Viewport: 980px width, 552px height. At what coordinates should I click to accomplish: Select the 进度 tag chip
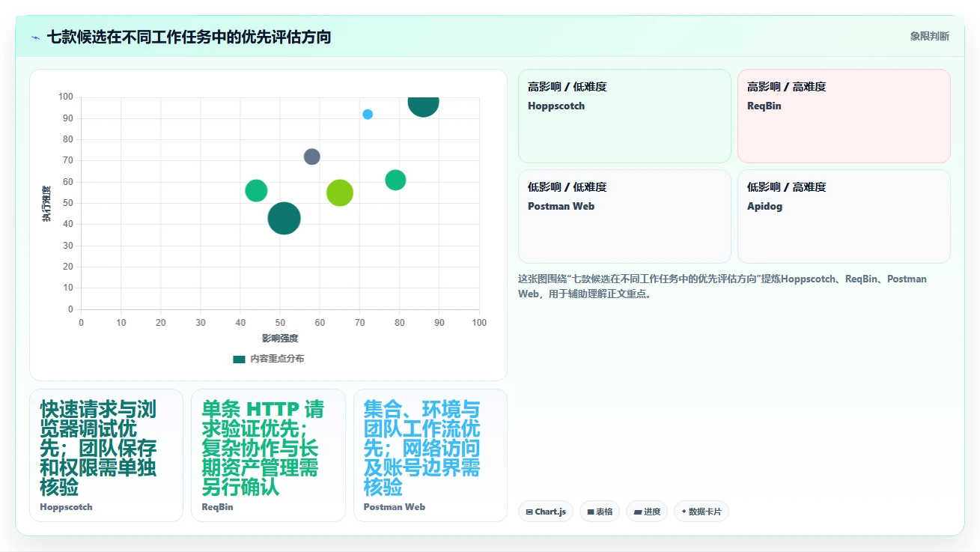[647, 512]
